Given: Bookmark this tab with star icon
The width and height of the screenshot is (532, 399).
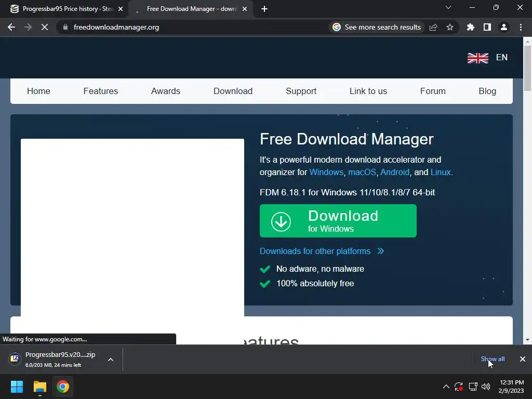Looking at the screenshot, I should [450, 27].
